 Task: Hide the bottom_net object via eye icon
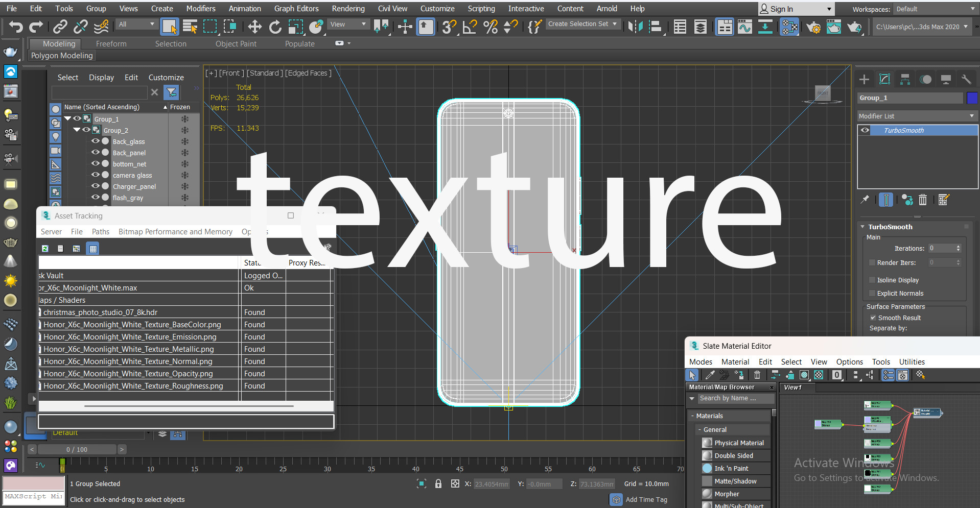click(x=95, y=164)
